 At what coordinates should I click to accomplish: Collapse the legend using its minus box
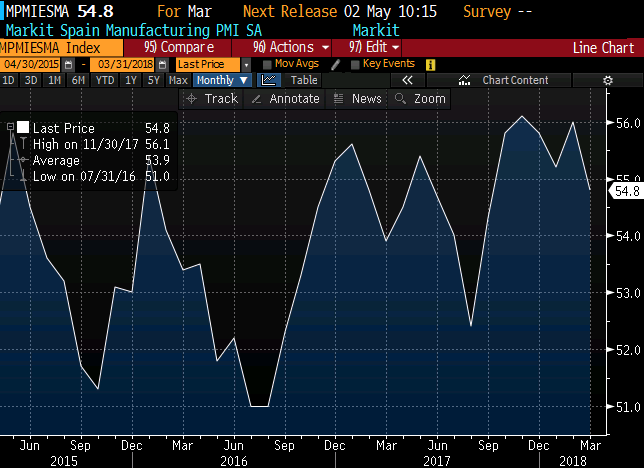pos(10,127)
